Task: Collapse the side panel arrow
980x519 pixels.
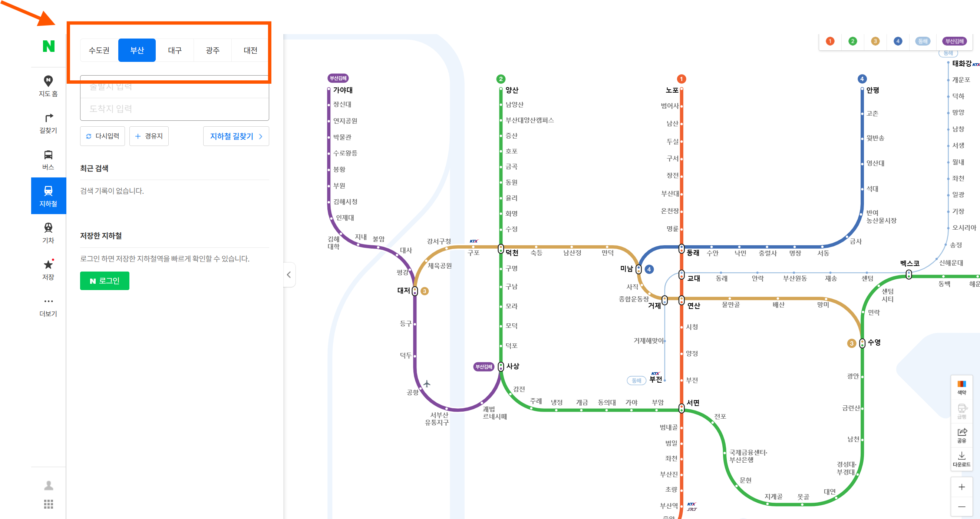Action: click(289, 275)
